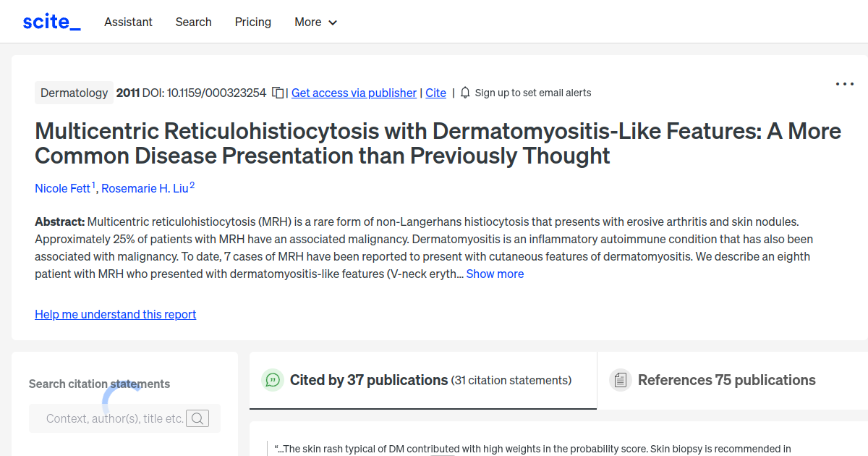Click the bell icon for email alerts
This screenshot has height=456, width=868.
(465, 93)
